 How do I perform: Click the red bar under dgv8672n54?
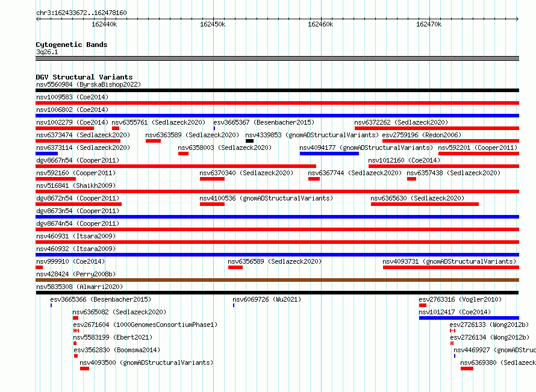click(x=79, y=204)
